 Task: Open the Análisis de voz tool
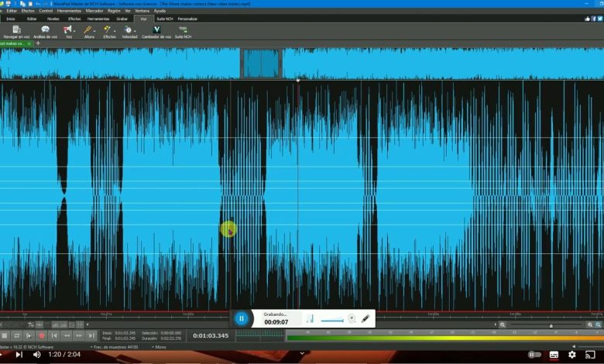click(45, 30)
